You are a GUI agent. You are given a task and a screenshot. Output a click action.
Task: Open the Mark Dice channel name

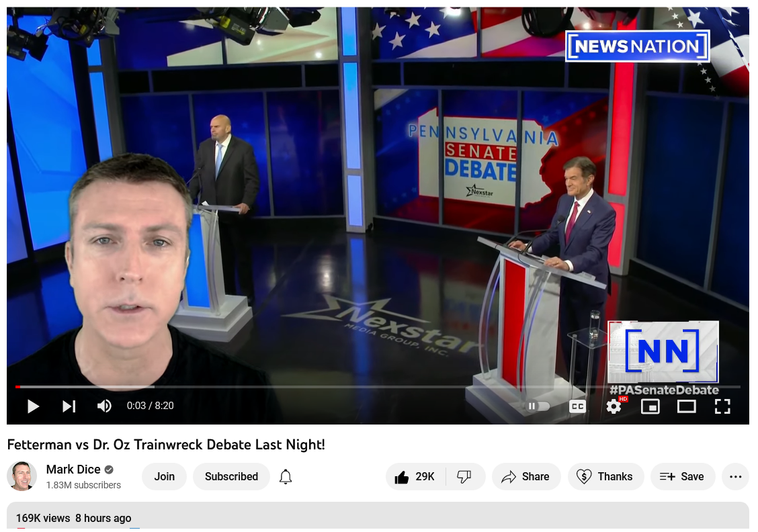click(73, 469)
